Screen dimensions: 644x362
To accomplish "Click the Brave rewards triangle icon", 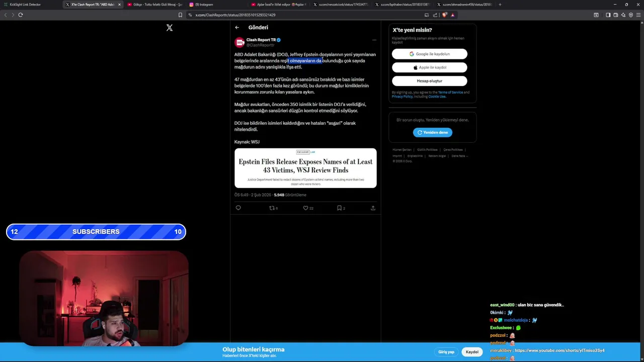I will (452, 15).
